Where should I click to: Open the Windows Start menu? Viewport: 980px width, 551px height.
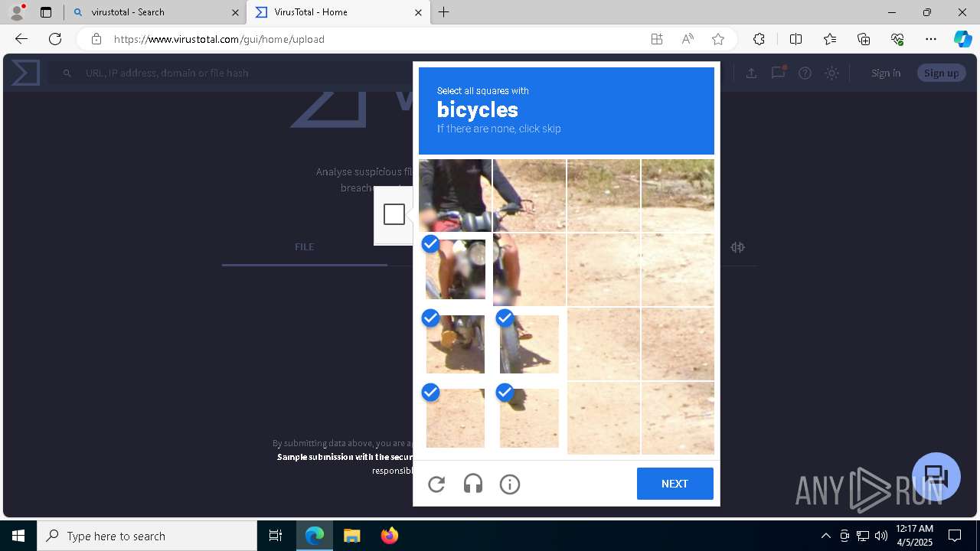point(18,536)
